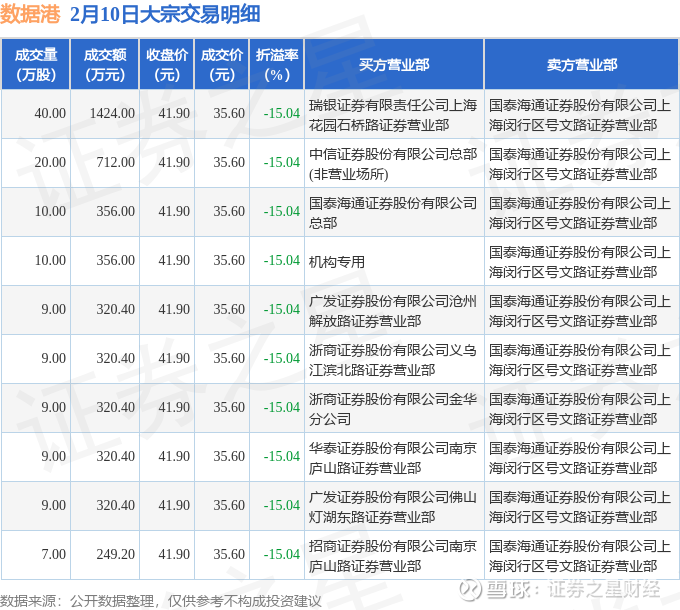Select the 成交量(万股) column header
The height and width of the screenshot is (610, 680).
point(36,65)
